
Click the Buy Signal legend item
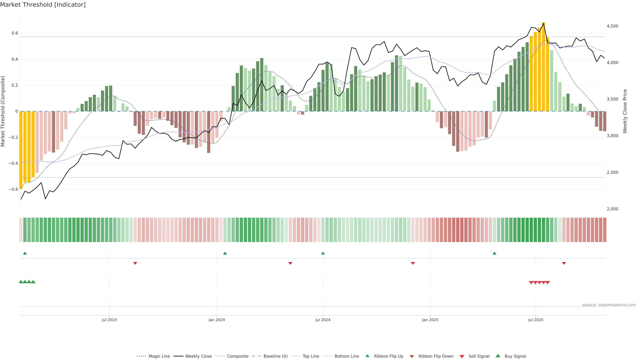pos(515,356)
